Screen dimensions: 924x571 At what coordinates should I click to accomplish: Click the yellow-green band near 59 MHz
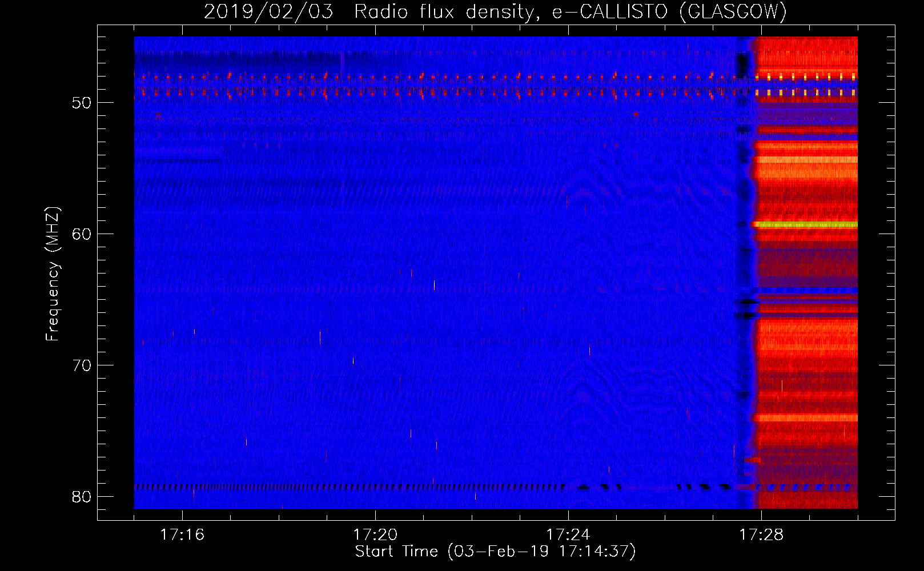pyautogui.click(x=806, y=225)
